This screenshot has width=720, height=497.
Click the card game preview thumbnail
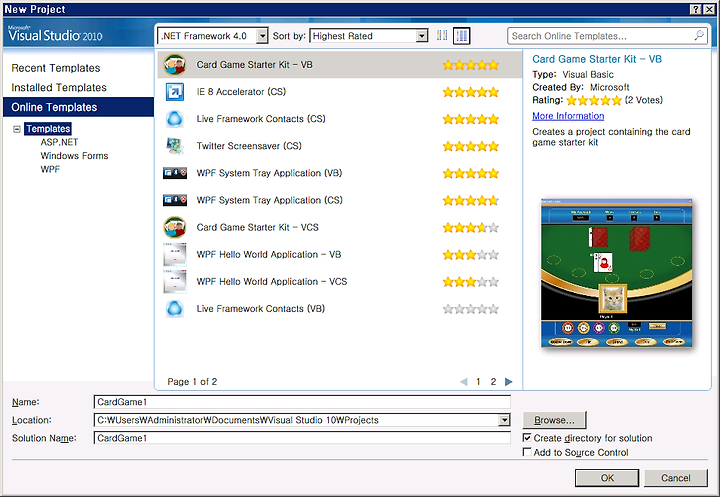(616, 273)
